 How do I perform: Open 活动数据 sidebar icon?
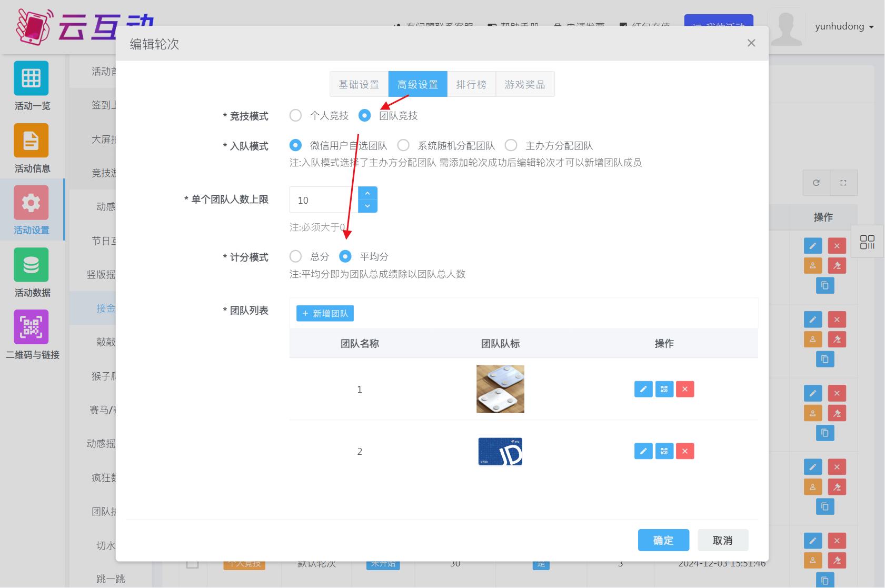click(x=31, y=265)
